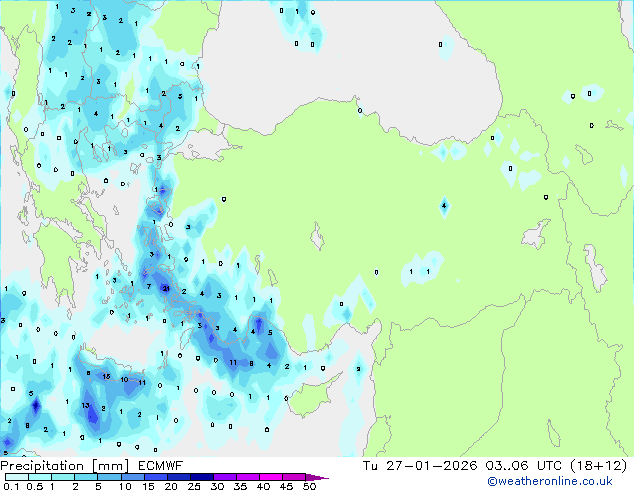Viewport: 634px width, 490px height.
Task: Pick the 40 to 45 mm magenta swatch
Action: [271, 477]
